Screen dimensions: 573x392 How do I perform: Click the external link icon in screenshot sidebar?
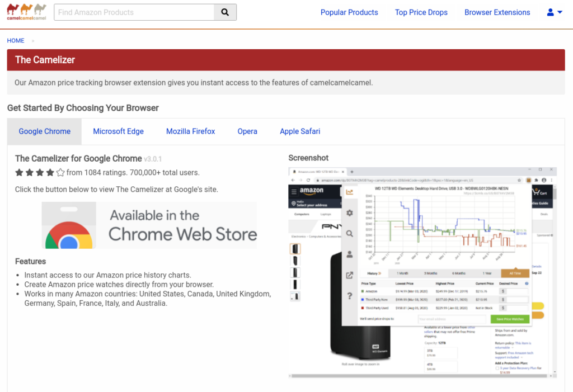click(x=350, y=275)
